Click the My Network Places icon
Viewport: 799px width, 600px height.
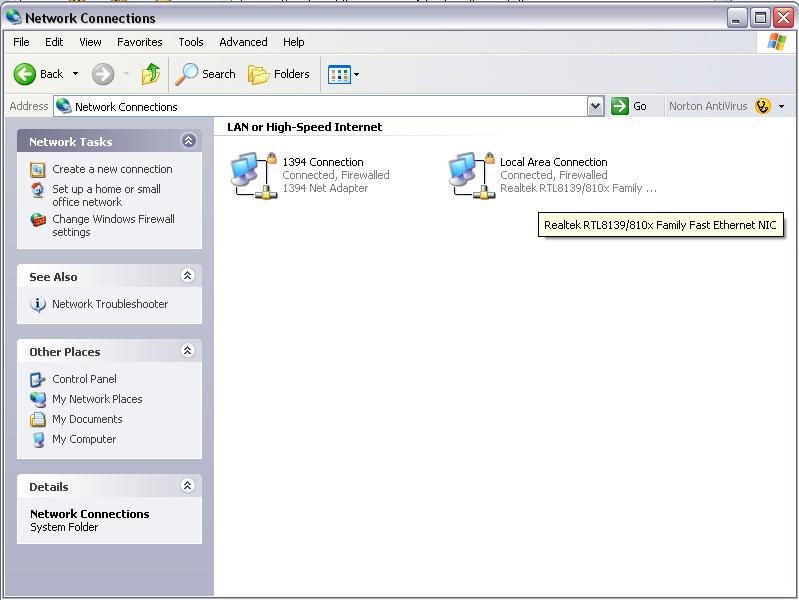[x=38, y=399]
